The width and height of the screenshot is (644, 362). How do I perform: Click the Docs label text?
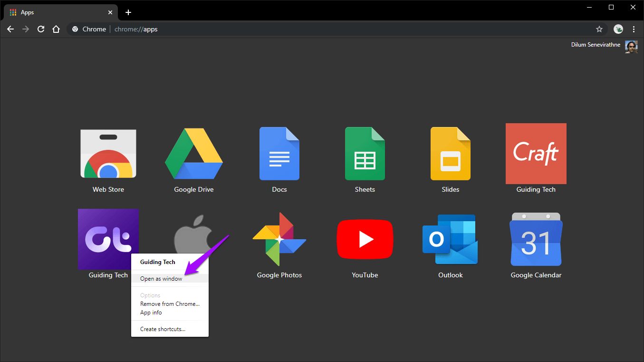tap(279, 189)
